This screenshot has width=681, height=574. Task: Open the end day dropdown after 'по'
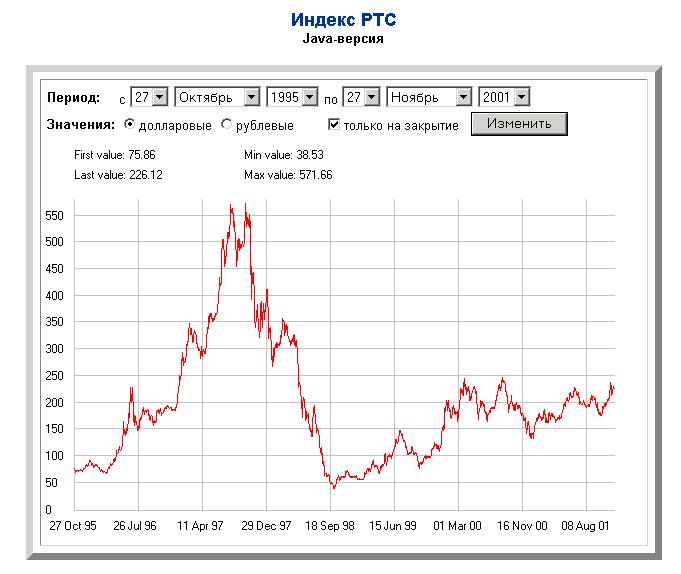click(x=361, y=97)
